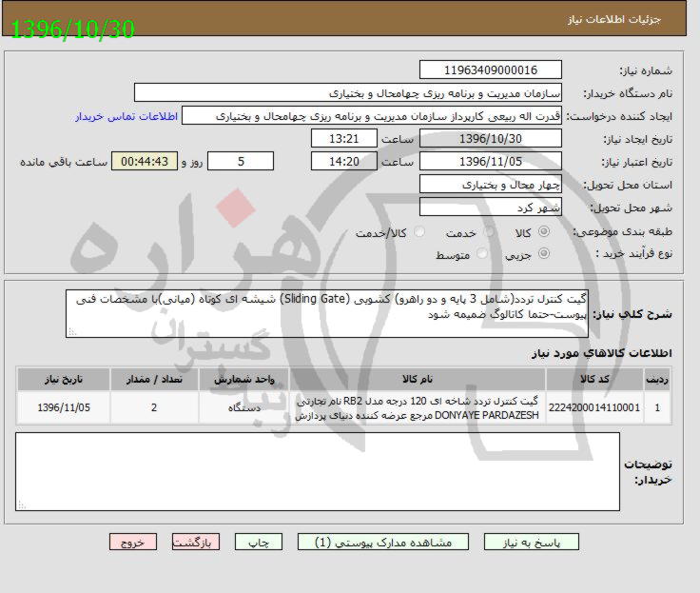The width and height of the screenshot is (700, 593).
Task: Click the خروج exit button
Action: click(132, 542)
